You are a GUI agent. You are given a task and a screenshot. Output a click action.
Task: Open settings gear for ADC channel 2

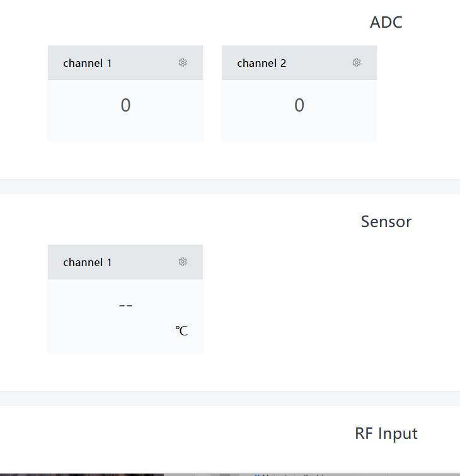pos(357,62)
